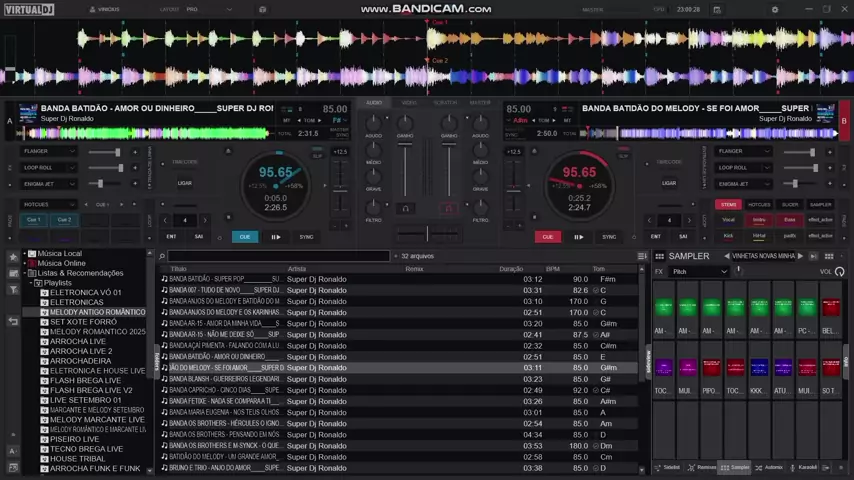
Task: Click the search magnifier in the browser
Action: point(162,256)
